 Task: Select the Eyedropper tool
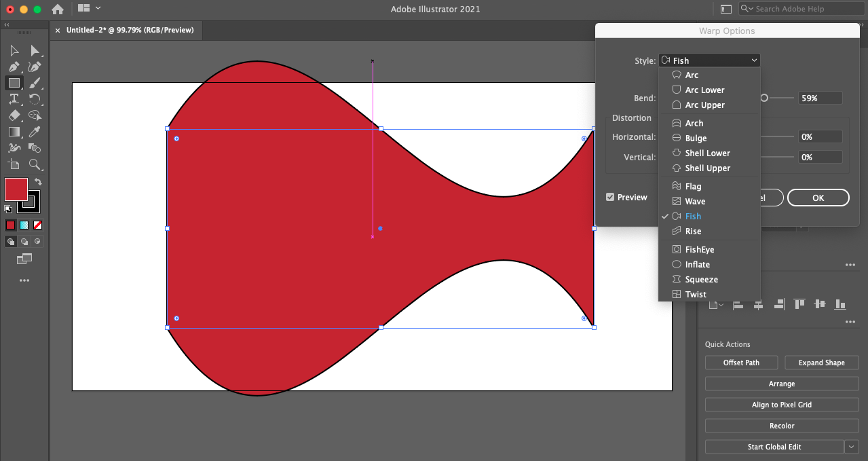point(35,132)
